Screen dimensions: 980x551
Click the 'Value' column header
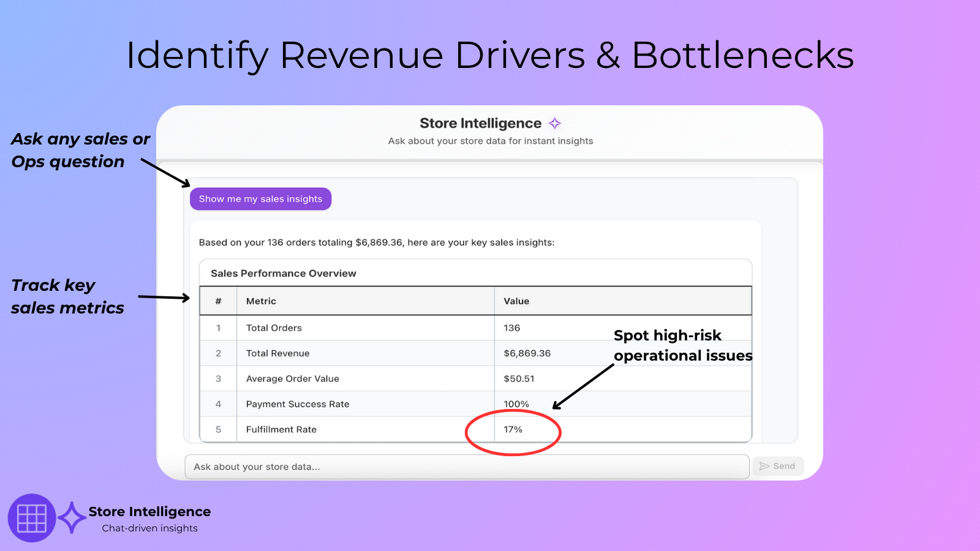point(516,301)
